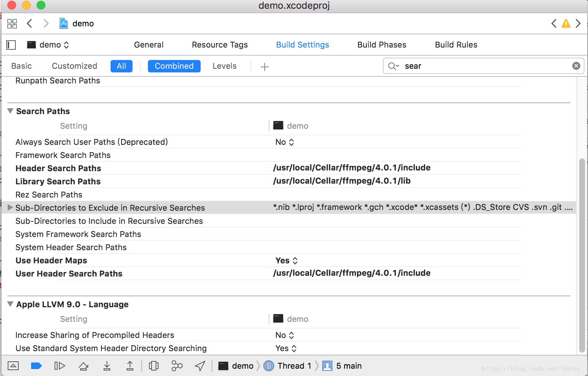Collapse the Search Paths section
Image resolution: width=588 pixels, height=376 pixels.
[10, 111]
